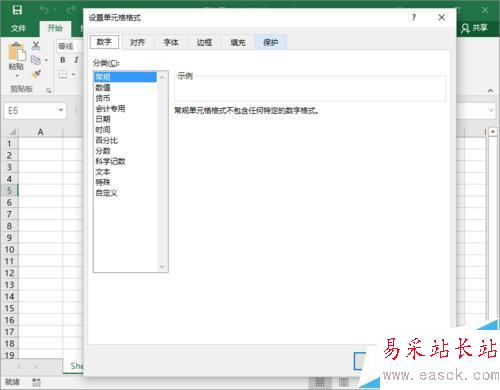Click the Name Box showing E5

coord(35,110)
